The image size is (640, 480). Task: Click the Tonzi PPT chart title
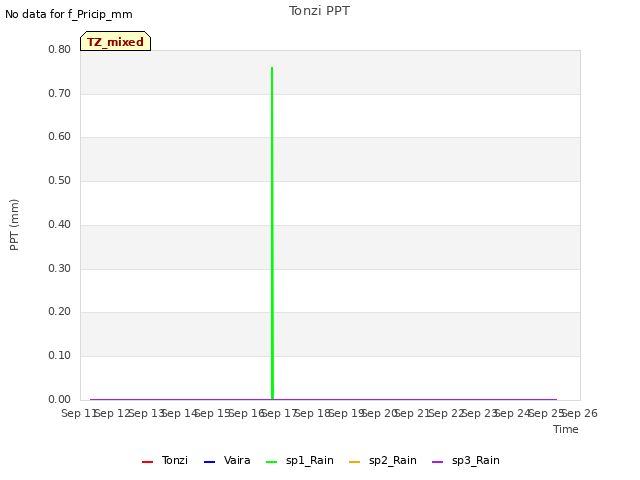click(319, 11)
